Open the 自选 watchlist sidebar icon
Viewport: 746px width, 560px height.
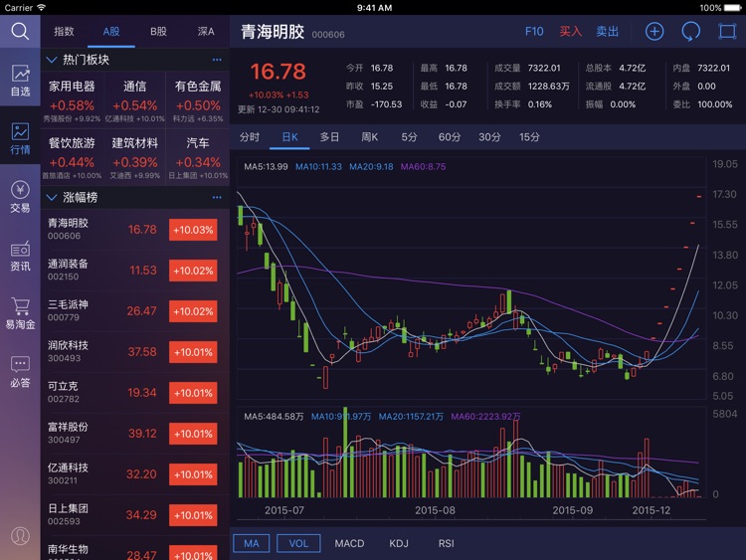20,80
